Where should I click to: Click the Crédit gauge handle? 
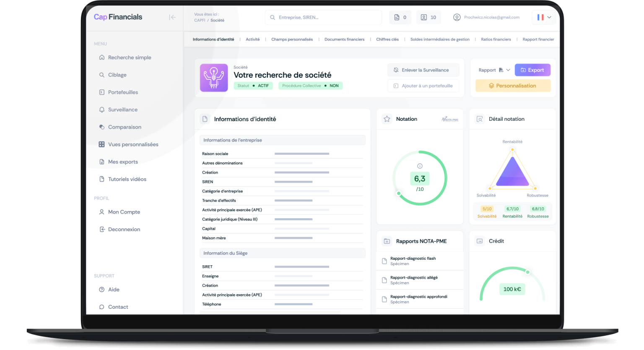click(x=527, y=272)
